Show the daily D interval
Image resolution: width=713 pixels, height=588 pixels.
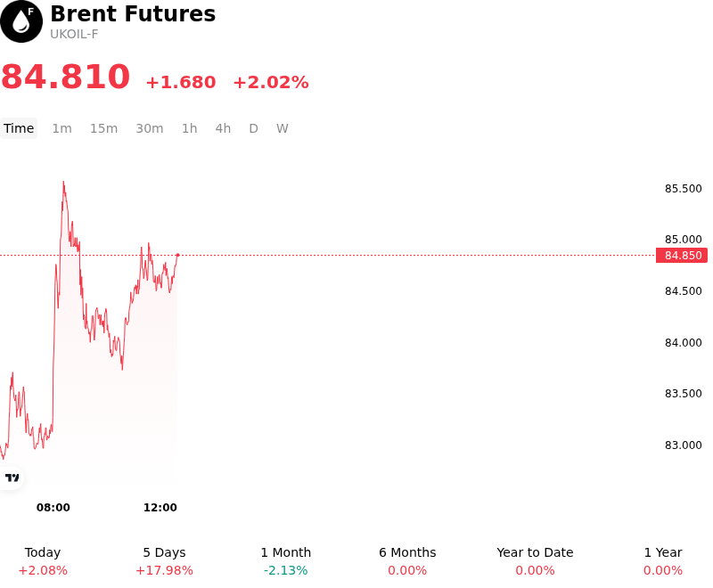[x=253, y=128]
